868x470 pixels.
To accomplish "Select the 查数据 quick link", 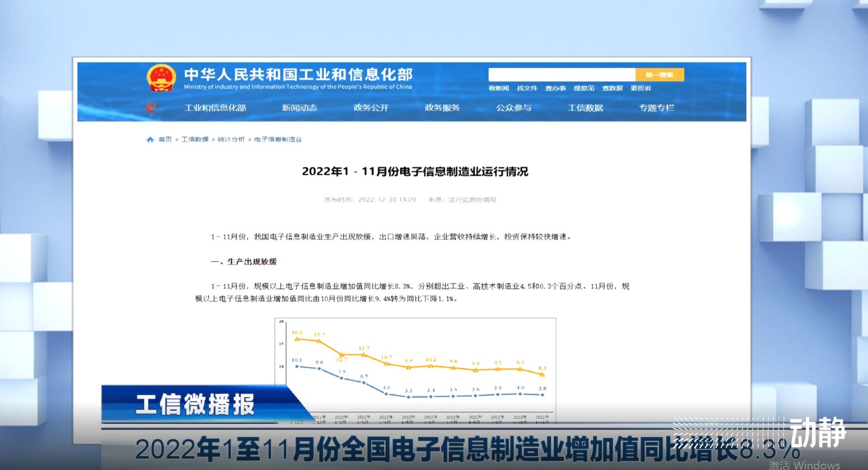I will point(612,88).
